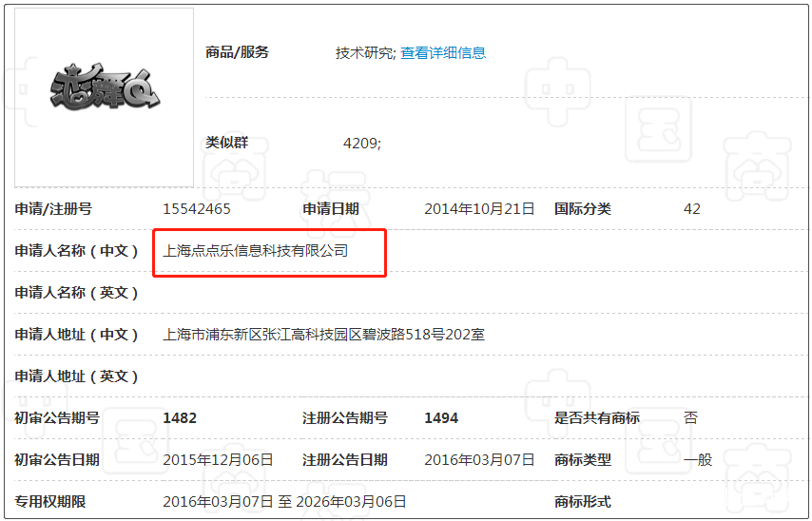Select the date 2015年12月06日
Image resolution: width=812 pixels, height=521 pixels.
coord(218,460)
